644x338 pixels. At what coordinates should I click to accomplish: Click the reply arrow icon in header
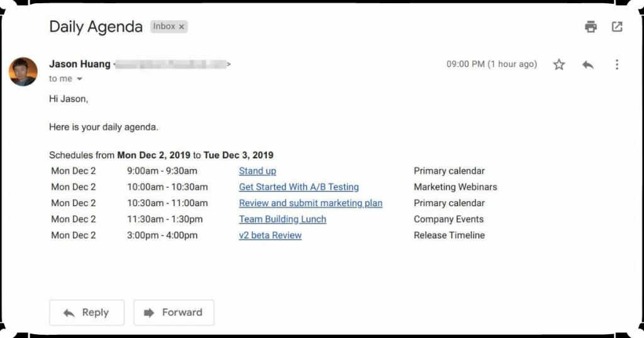tap(588, 65)
